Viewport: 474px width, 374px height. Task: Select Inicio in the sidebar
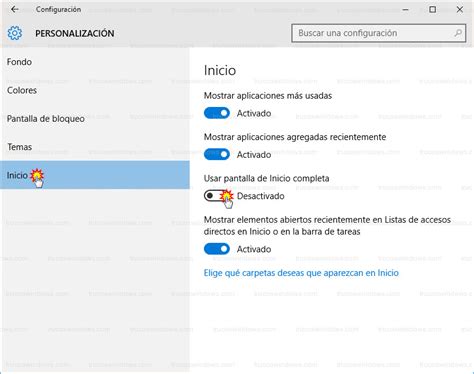coord(95,175)
